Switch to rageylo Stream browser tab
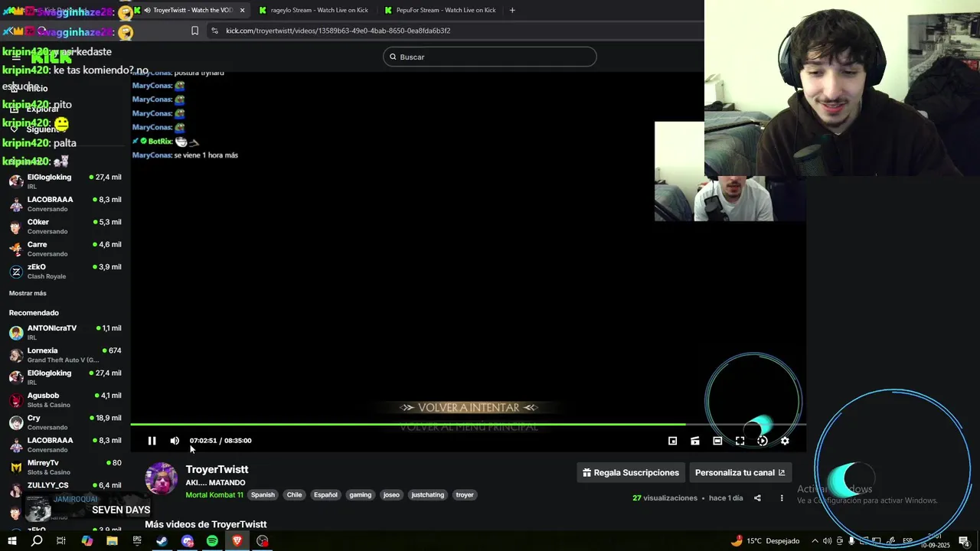 tap(314, 10)
